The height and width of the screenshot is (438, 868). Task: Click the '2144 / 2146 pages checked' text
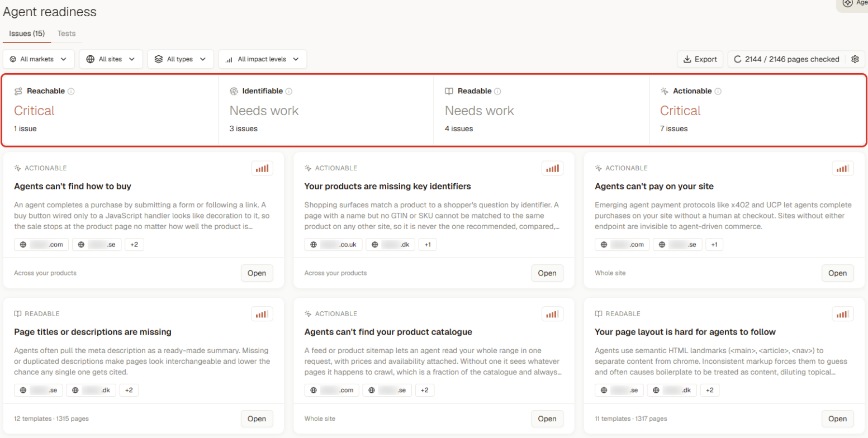click(x=792, y=59)
